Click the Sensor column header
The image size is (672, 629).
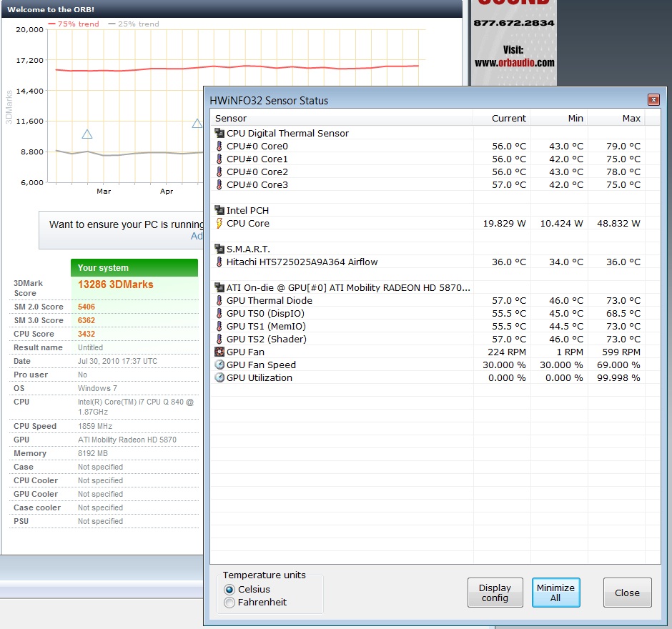click(x=342, y=118)
